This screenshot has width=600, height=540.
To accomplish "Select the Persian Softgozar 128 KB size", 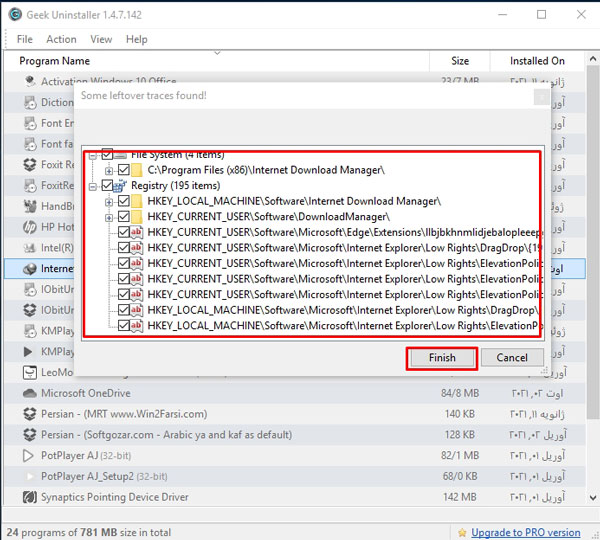I will (x=460, y=435).
